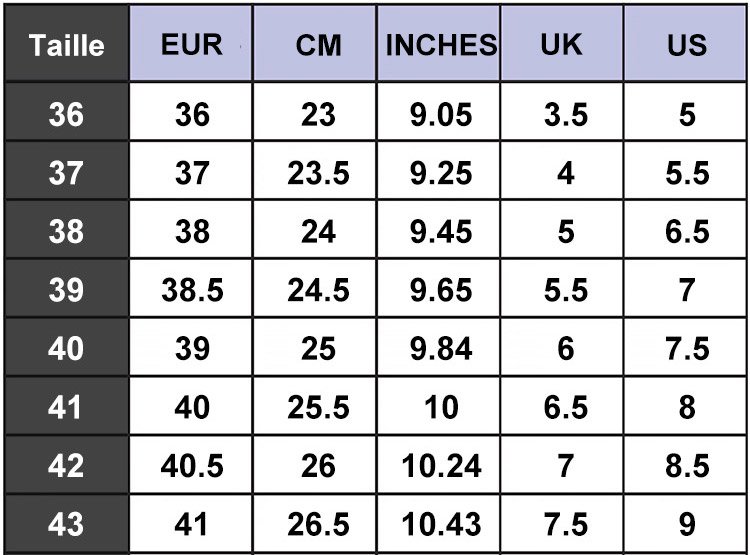Select the EUR column header
This screenshot has width=750, height=555.
pos(191,44)
